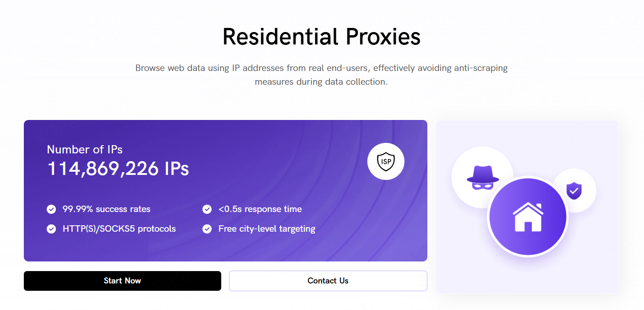
Task: Click the HTTP(S)/SOCKS5 protocols text
Action: pos(119,228)
